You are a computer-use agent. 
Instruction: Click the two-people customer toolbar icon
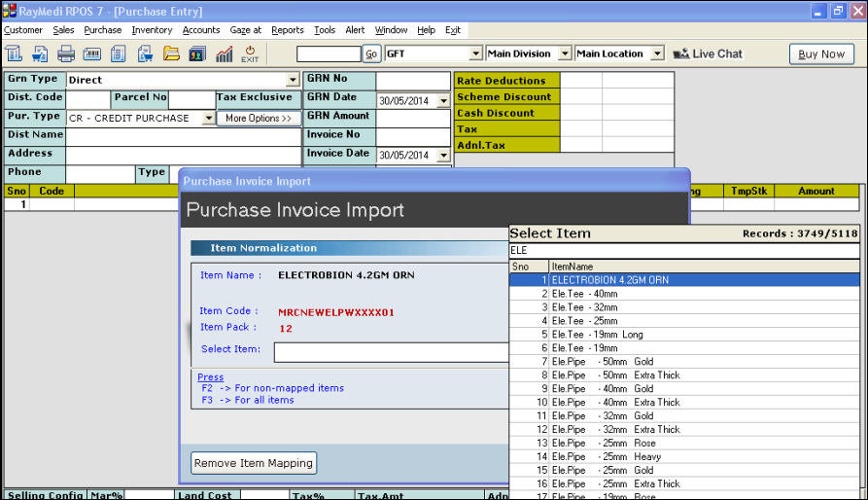pos(197,54)
